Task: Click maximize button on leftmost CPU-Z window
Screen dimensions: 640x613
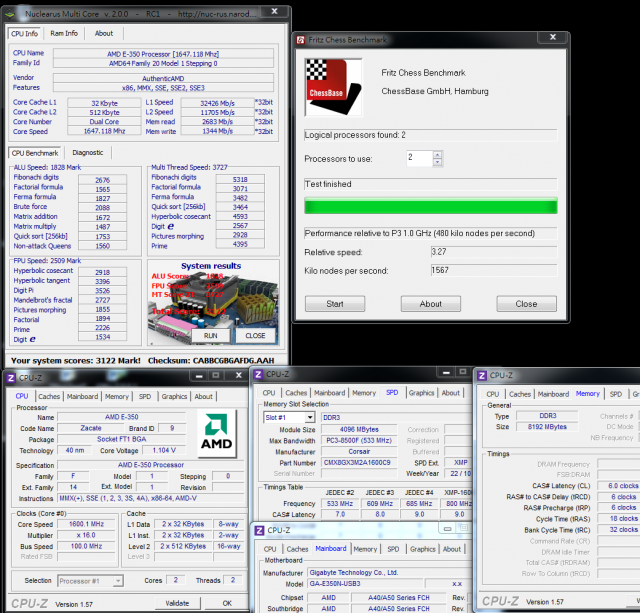Action: (x=216, y=375)
